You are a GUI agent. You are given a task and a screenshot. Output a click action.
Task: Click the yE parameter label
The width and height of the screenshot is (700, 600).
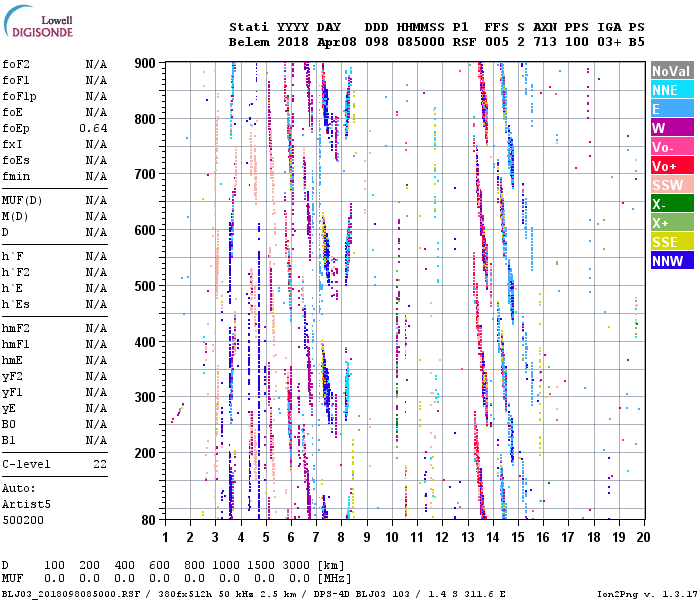click(9, 408)
